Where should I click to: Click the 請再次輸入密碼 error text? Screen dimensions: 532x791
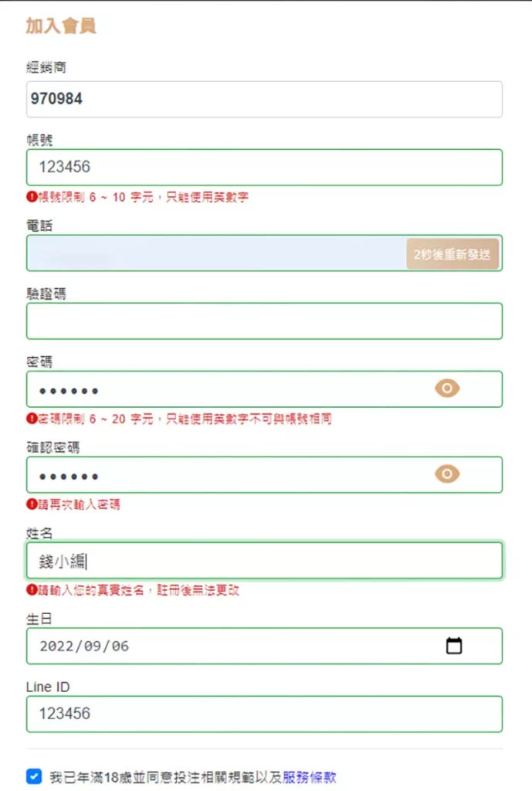73,506
